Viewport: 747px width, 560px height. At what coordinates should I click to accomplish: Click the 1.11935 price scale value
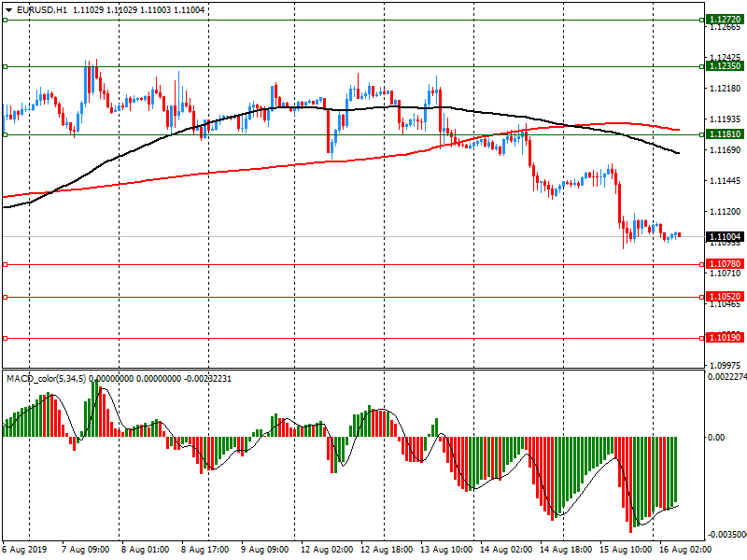coord(726,119)
